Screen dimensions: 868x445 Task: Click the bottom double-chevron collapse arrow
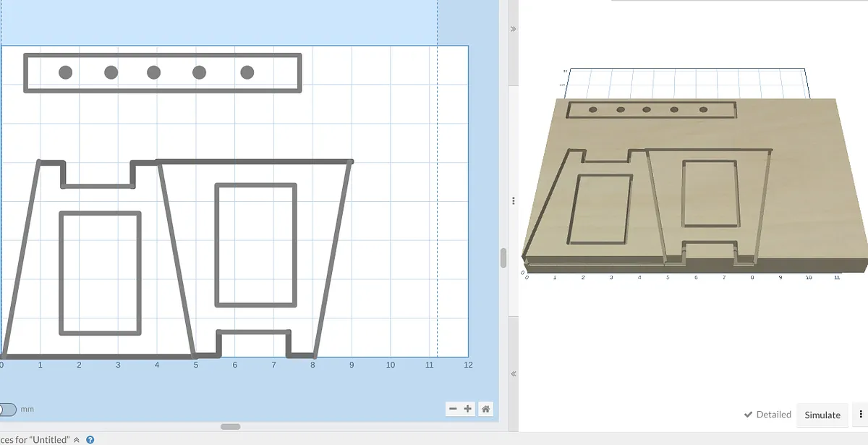514,374
